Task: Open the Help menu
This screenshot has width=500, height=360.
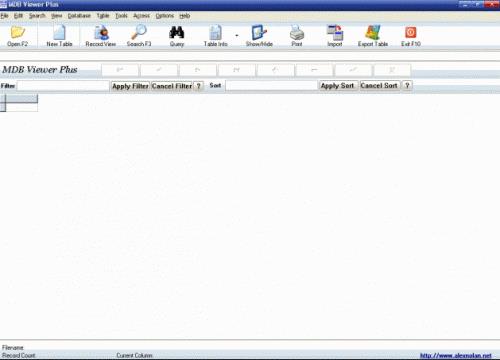Action: pyautogui.click(x=184, y=16)
